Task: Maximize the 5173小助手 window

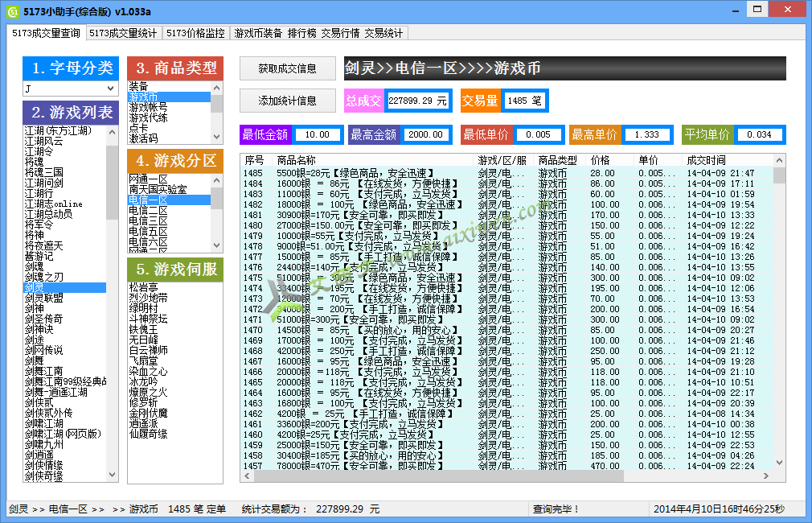Action: [x=757, y=10]
